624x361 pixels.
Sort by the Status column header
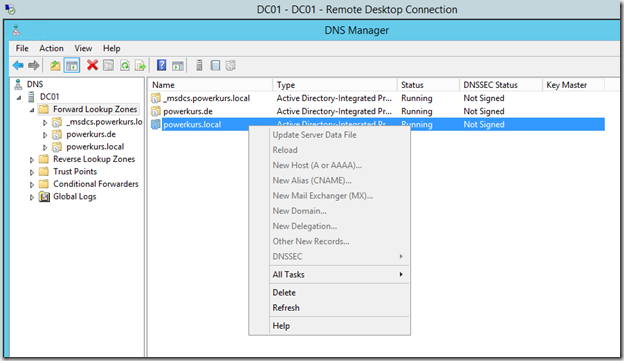pos(428,85)
